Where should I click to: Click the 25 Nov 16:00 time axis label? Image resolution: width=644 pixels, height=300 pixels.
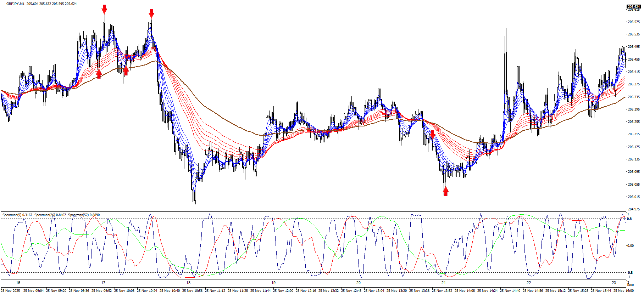point(624,291)
